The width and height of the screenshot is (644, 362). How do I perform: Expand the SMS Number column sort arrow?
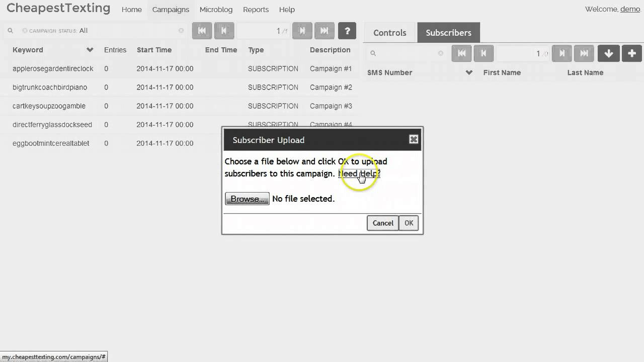pos(469,72)
